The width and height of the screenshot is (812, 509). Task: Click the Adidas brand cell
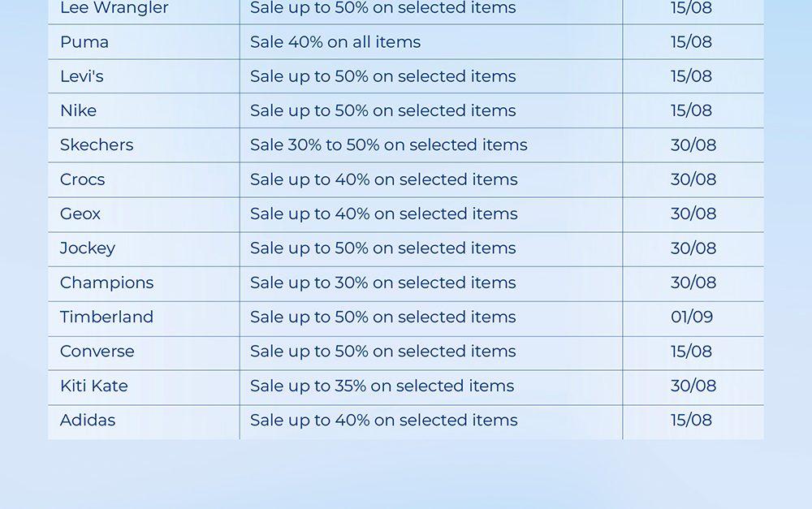pyautogui.click(x=88, y=421)
